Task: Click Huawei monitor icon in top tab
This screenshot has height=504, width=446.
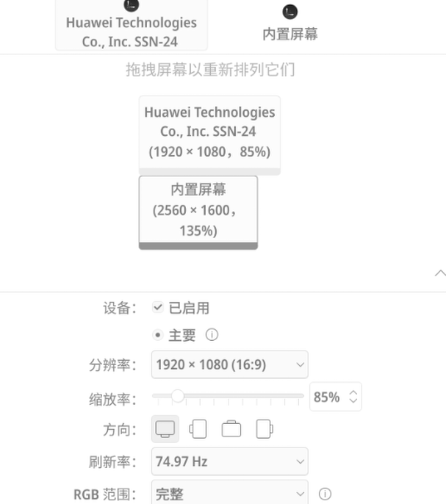Action: [x=131, y=6]
